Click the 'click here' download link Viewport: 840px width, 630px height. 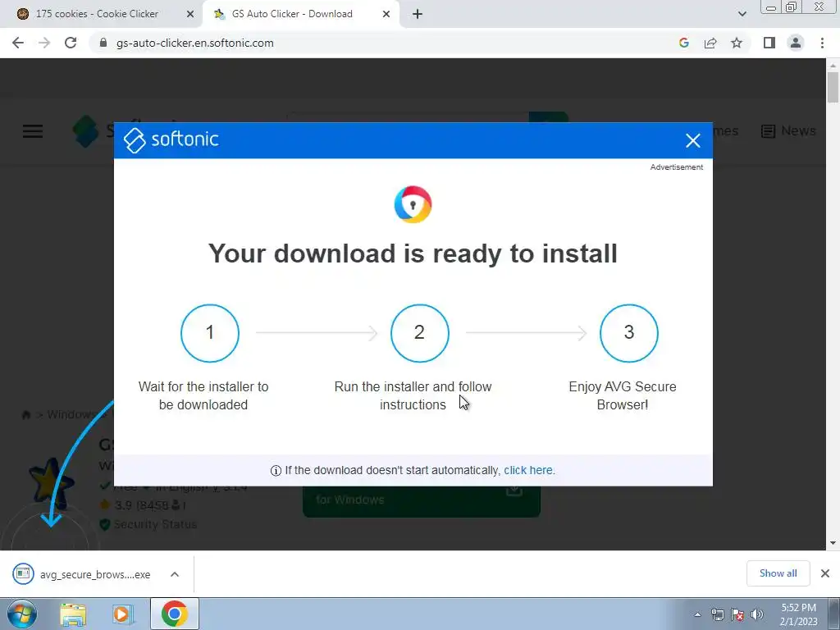528,470
